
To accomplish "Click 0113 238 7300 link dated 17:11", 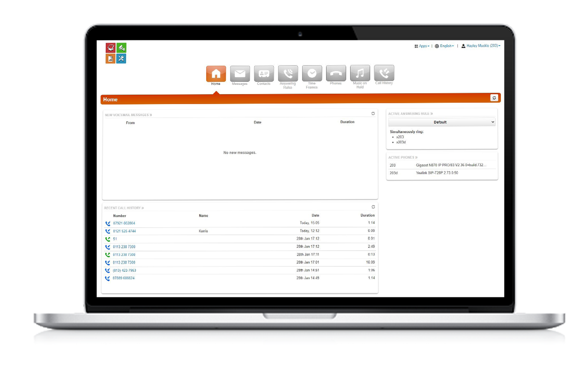I will coord(124,255).
